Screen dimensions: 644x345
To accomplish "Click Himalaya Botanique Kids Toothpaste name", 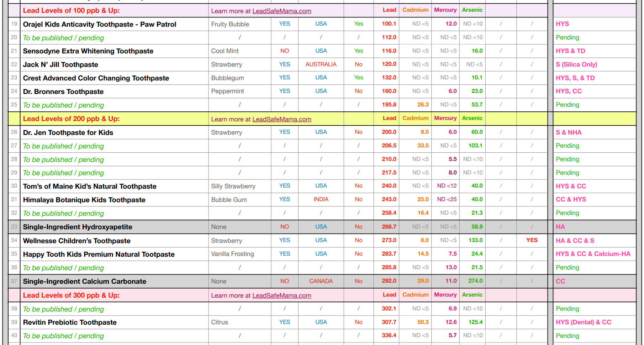I will coord(84,200).
